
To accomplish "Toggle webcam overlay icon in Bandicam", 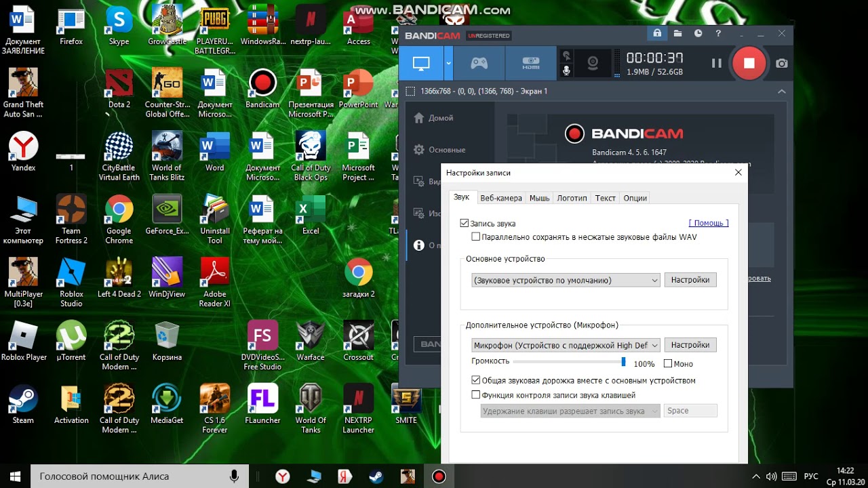I will (x=593, y=64).
